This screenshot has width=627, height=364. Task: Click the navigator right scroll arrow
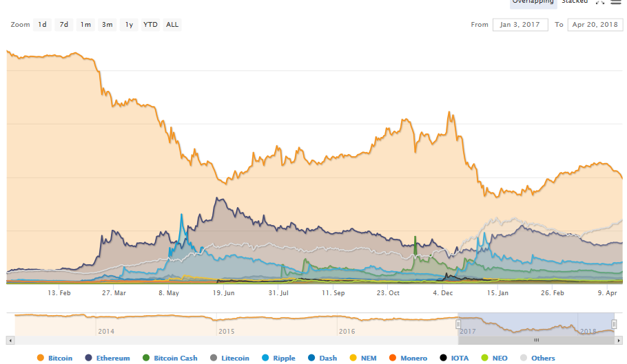[x=617, y=340]
